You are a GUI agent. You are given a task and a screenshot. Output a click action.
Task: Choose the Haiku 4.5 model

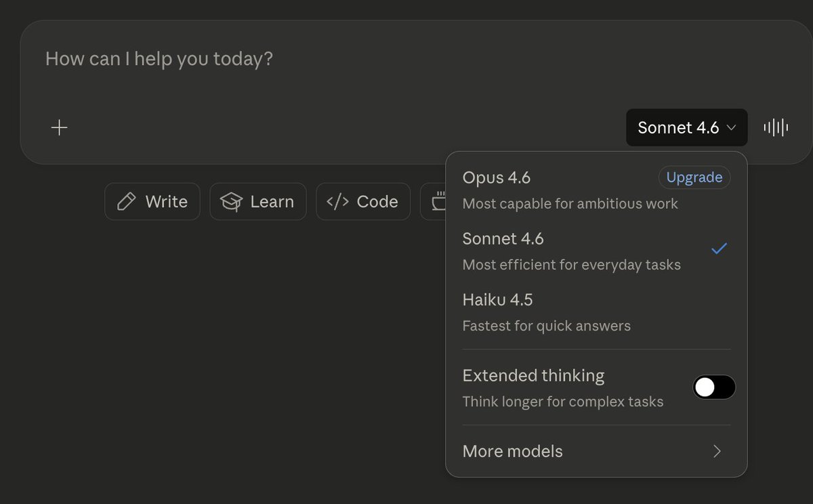click(498, 299)
